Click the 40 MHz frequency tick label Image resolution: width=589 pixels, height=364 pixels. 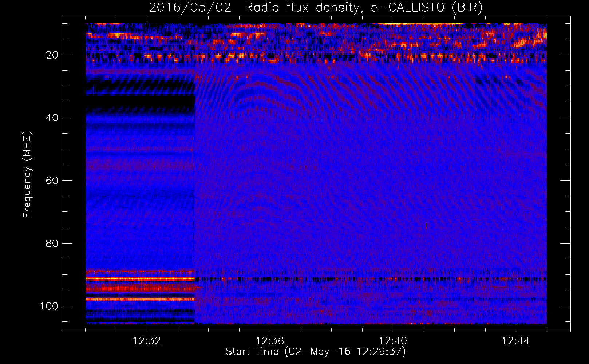click(x=52, y=118)
